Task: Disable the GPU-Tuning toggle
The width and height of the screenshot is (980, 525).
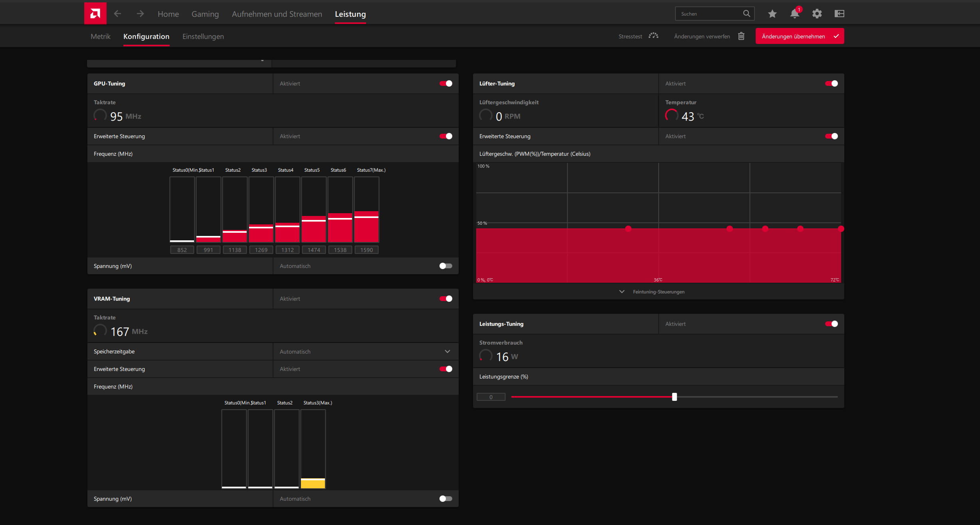Action: click(445, 83)
